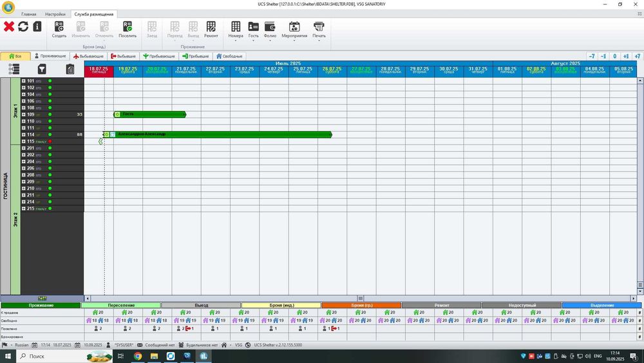Select the Служба размещения ribbon tab
Image resolution: width=644 pixels, height=363 pixels.
tap(93, 14)
